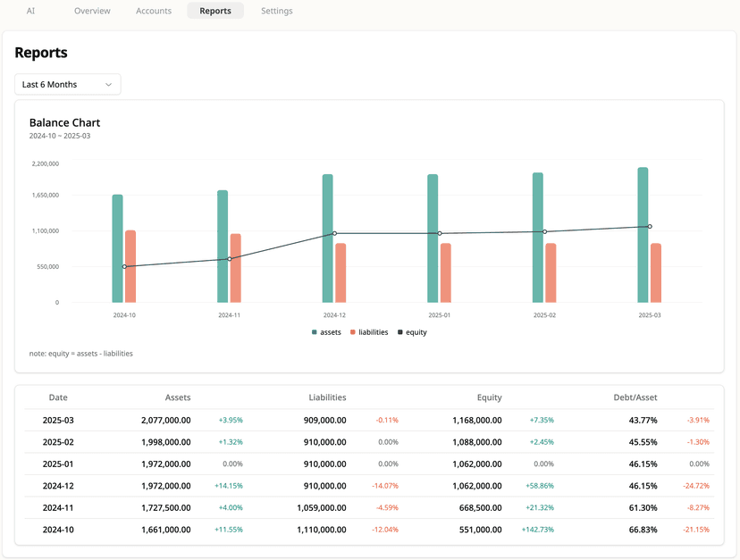Select the 2024-10 row date cell
This screenshot has height=560, width=740.
point(58,530)
